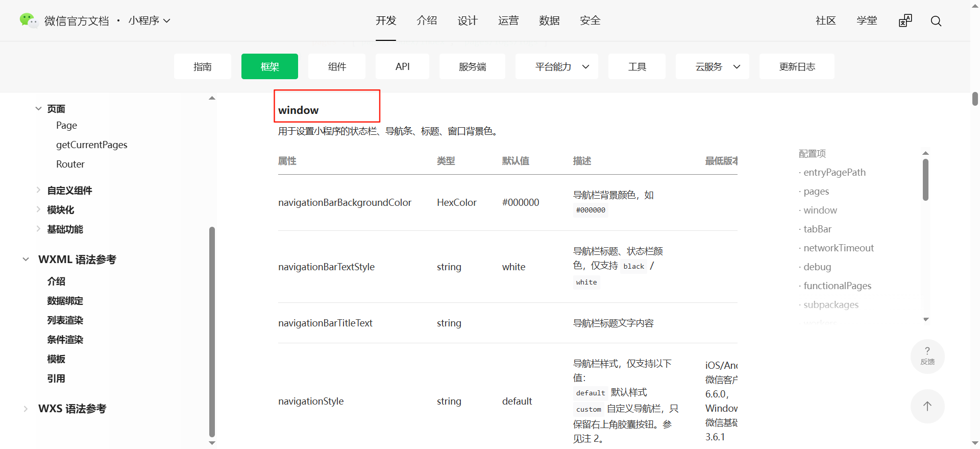Click the #000000 default value cell
980x449 pixels.
point(521,202)
